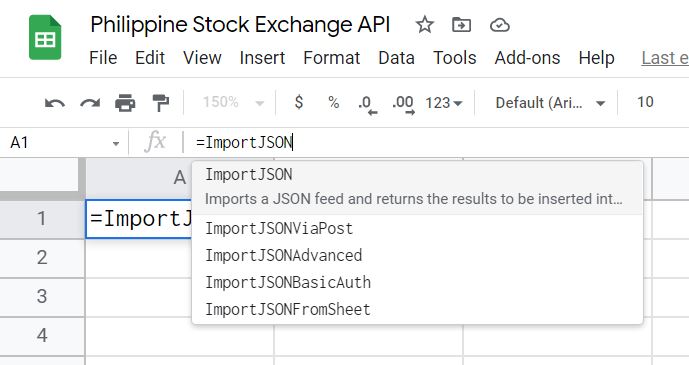Open the Edit menu

click(x=150, y=58)
